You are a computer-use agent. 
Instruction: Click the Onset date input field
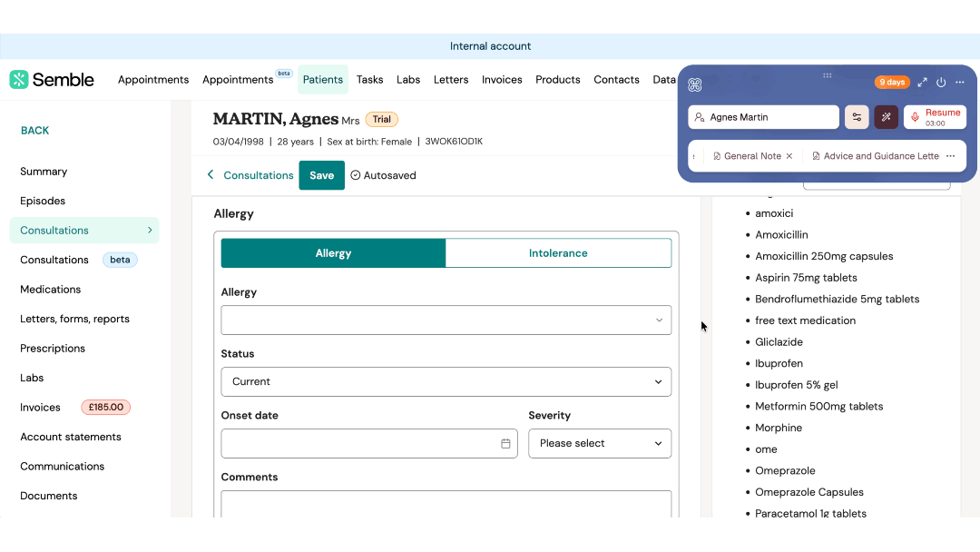pos(369,443)
